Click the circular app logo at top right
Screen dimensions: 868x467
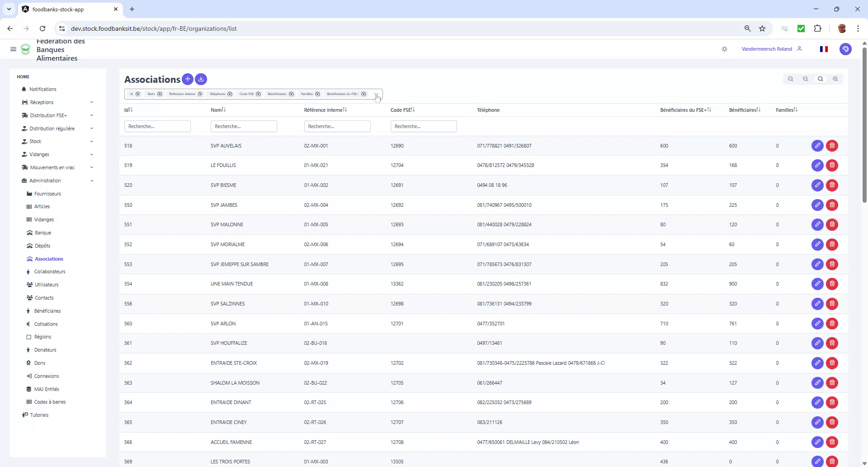coord(846,49)
